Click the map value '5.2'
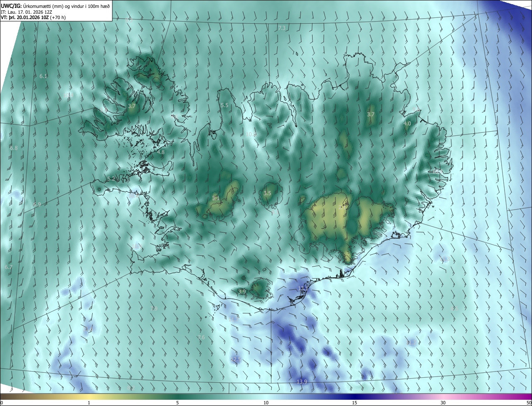This screenshot has height=406, width=532. (x=111, y=179)
